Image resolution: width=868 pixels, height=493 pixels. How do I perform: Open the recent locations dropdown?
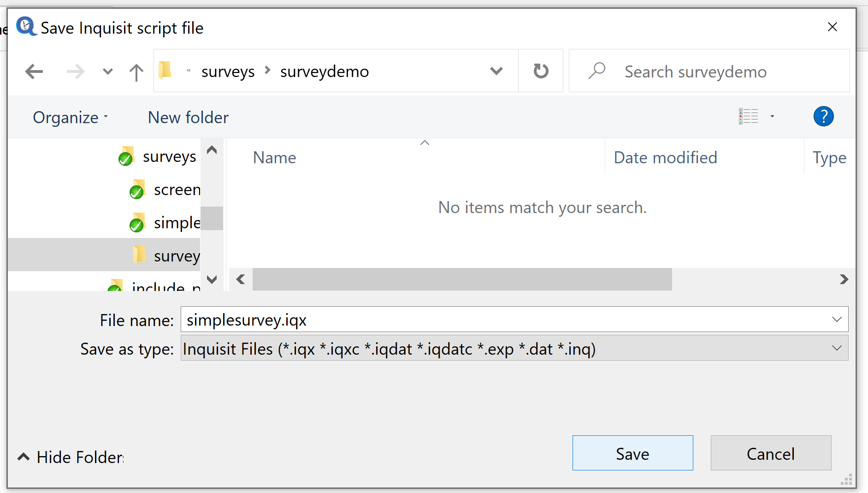[107, 71]
